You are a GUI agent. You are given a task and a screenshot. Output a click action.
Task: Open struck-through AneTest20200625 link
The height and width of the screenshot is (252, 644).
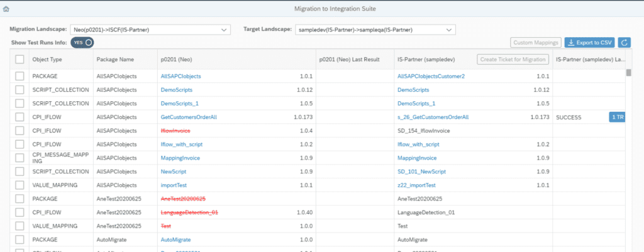coord(183,199)
